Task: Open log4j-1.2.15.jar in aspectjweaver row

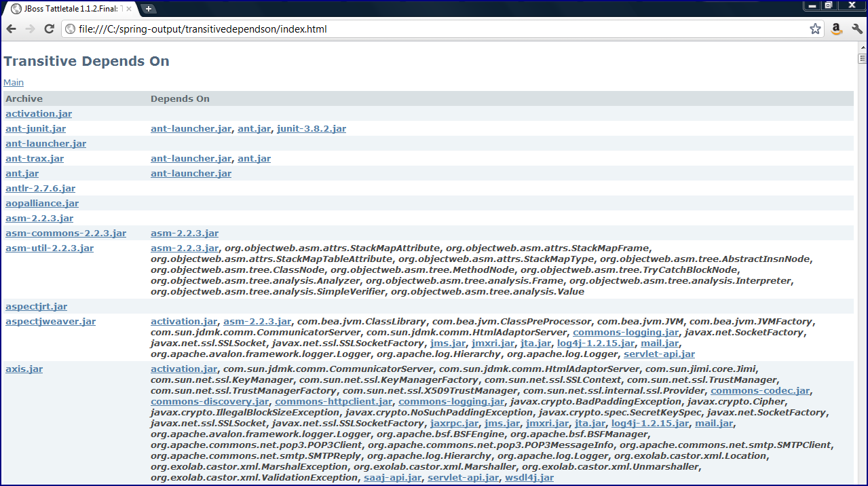Action: pyautogui.click(x=596, y=343)
